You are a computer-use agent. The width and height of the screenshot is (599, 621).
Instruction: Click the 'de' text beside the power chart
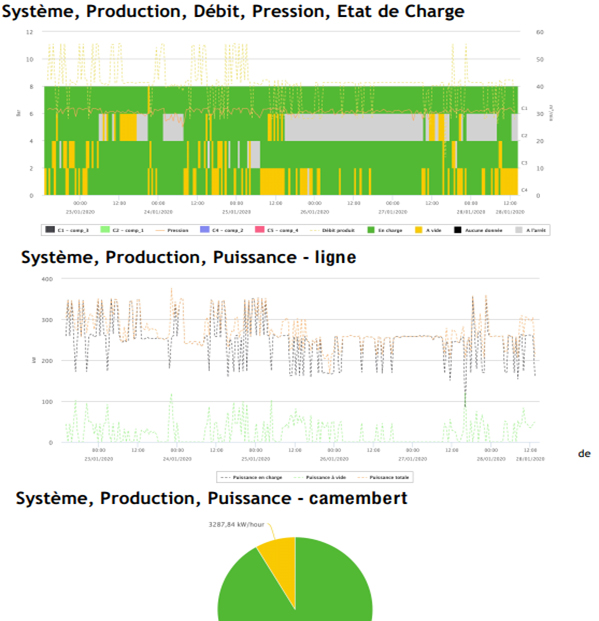pyautogui.click(x=584, y=453)
